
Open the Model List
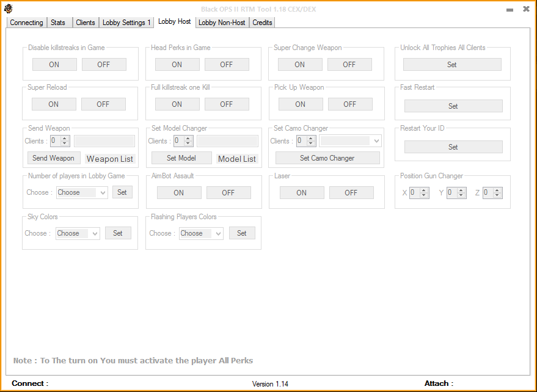click(237, 159)
